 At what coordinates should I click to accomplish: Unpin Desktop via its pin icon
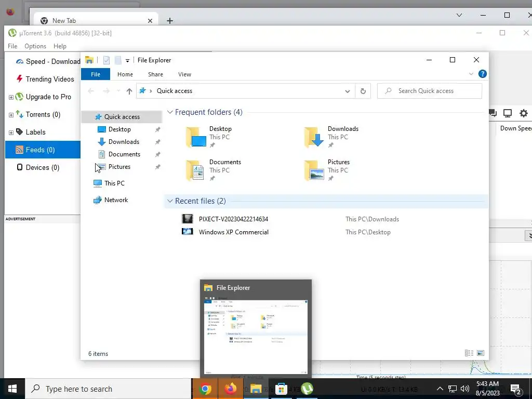(x=157, y=129)
